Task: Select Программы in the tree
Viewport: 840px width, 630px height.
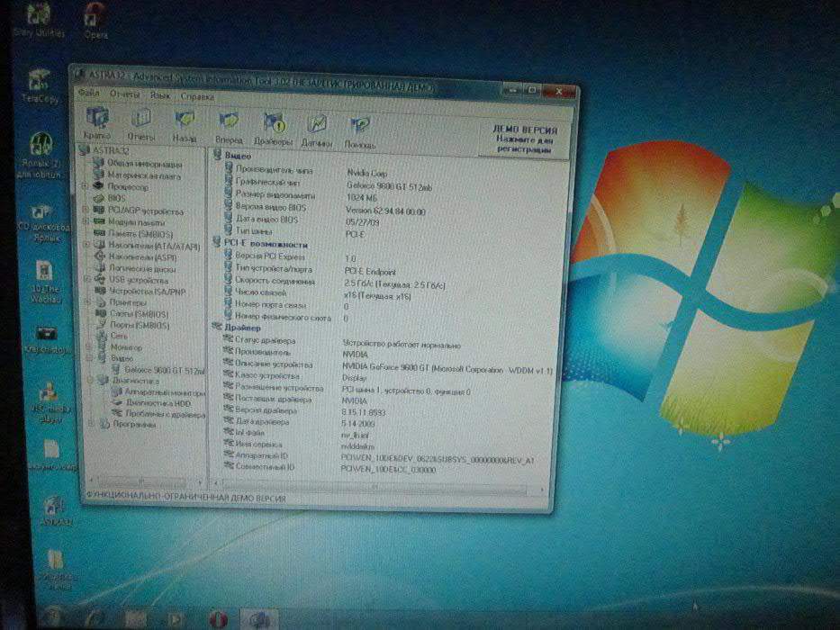Action: (134, 424)
